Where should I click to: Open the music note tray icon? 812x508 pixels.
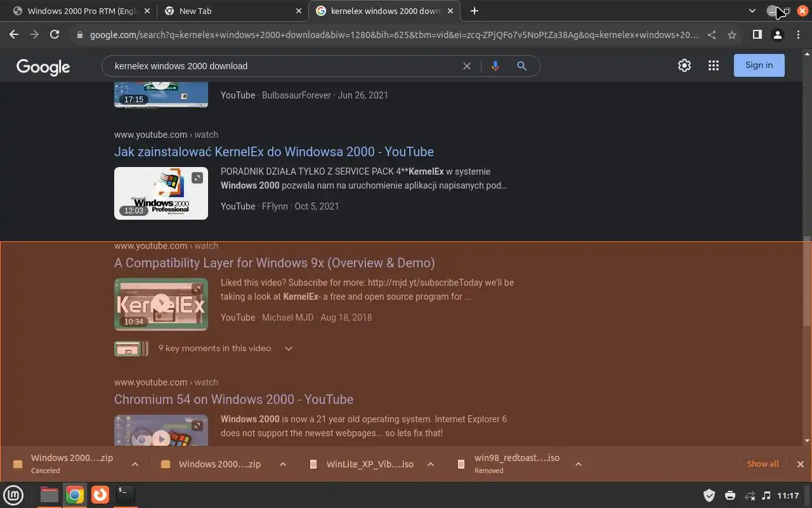pos(766,495)
